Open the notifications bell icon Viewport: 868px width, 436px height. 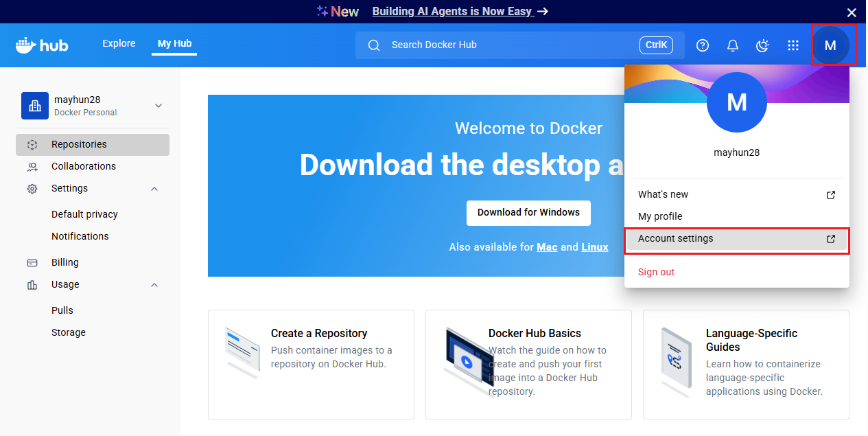coord(733,45)
